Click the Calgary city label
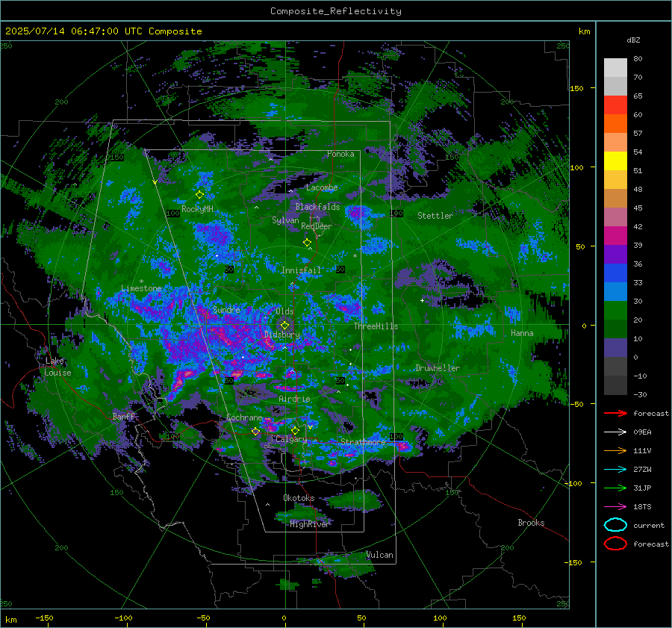The image size is (672, 628). [291, 439]
